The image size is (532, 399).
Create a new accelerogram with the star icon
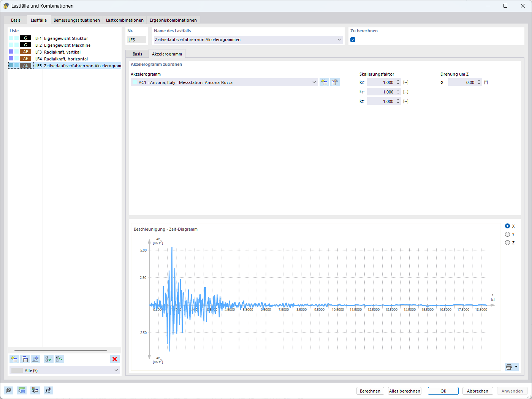point(324,82)
